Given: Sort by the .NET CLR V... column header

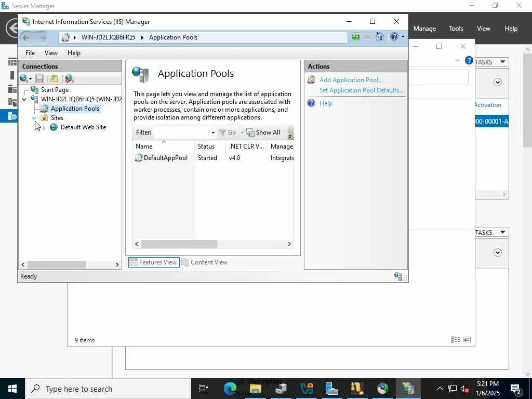Looking at the screenshot, I should [x=246, y=146].
